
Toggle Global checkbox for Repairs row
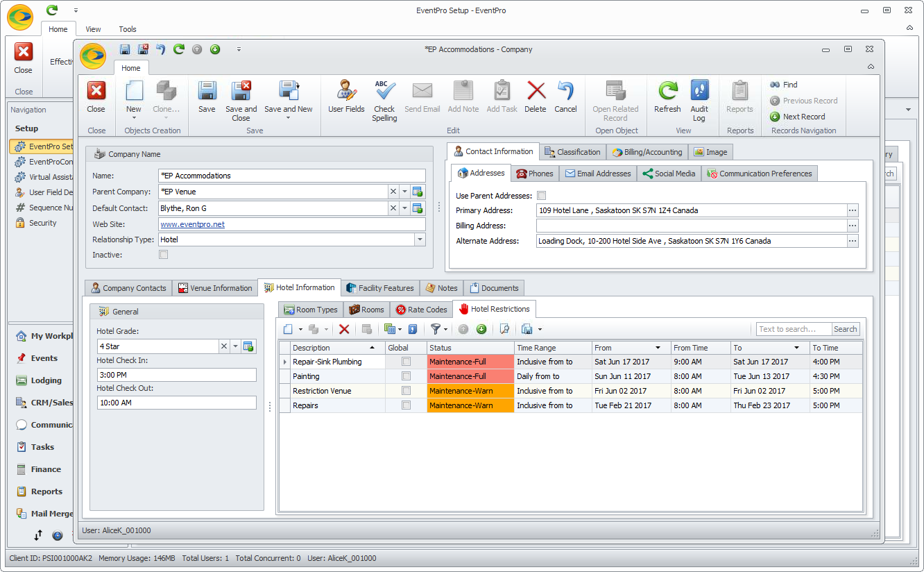click(x=407, y=405)
